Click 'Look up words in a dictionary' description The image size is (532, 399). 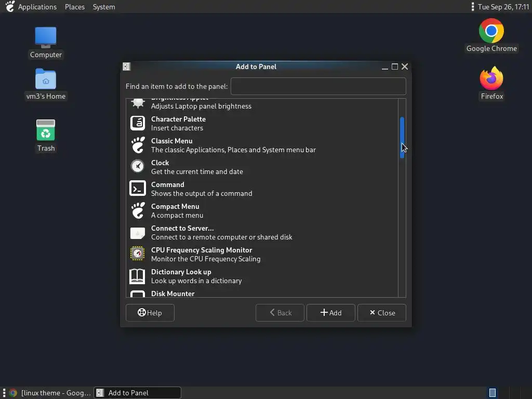point(196,281)
